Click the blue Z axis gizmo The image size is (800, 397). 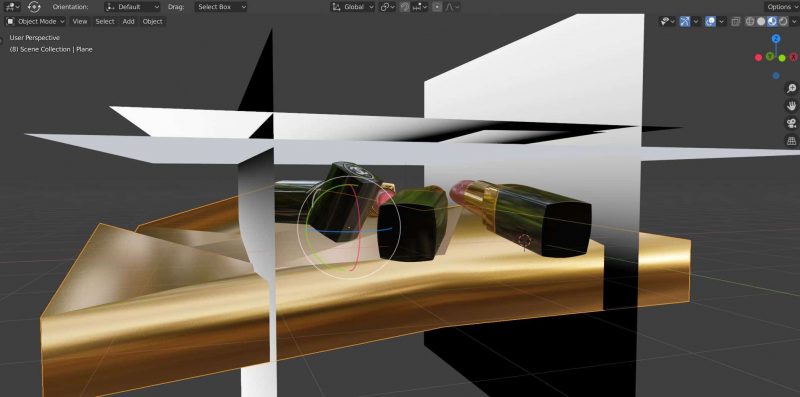coord(776,39)
